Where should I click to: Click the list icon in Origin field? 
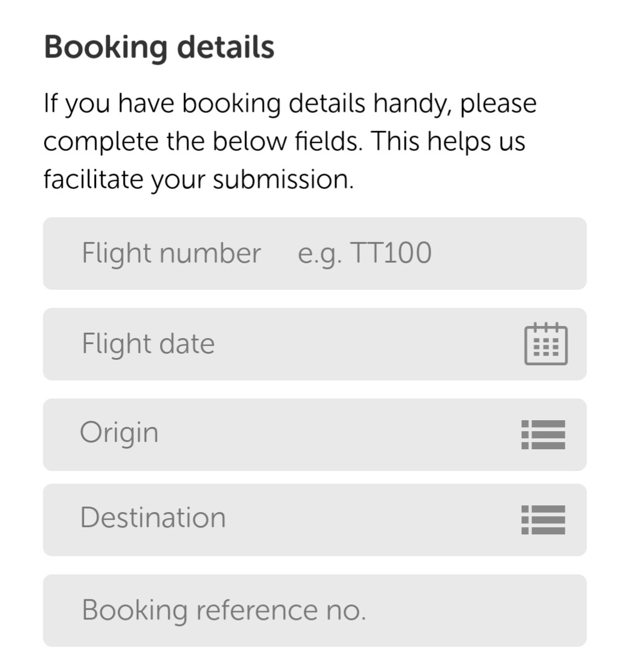pyautogui.click(x=543, y=435)
